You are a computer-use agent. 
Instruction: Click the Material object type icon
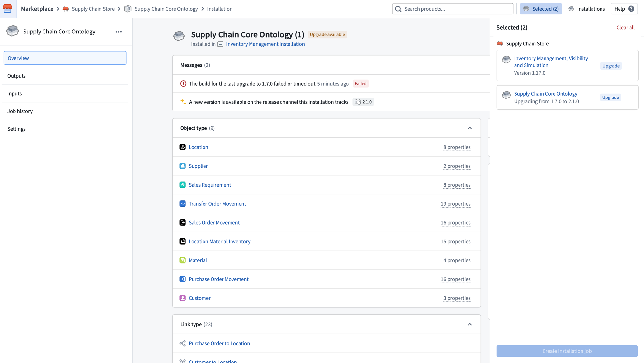[183, 260]
